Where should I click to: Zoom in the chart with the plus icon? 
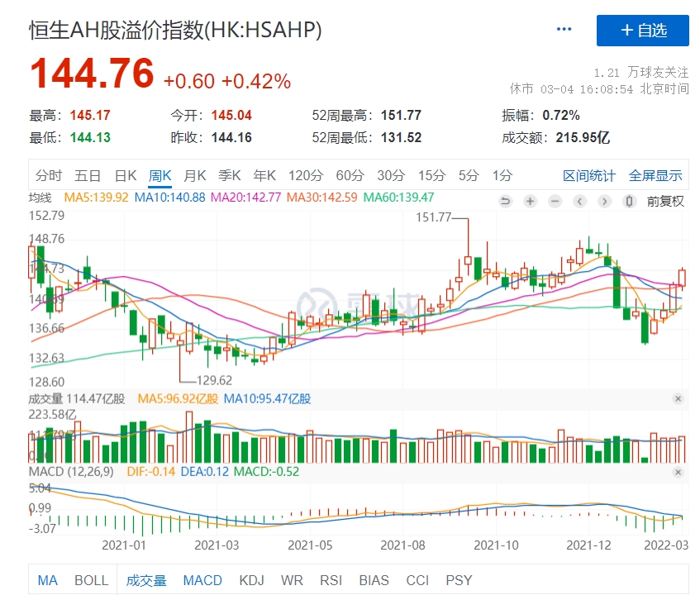(x=530, y=201)
